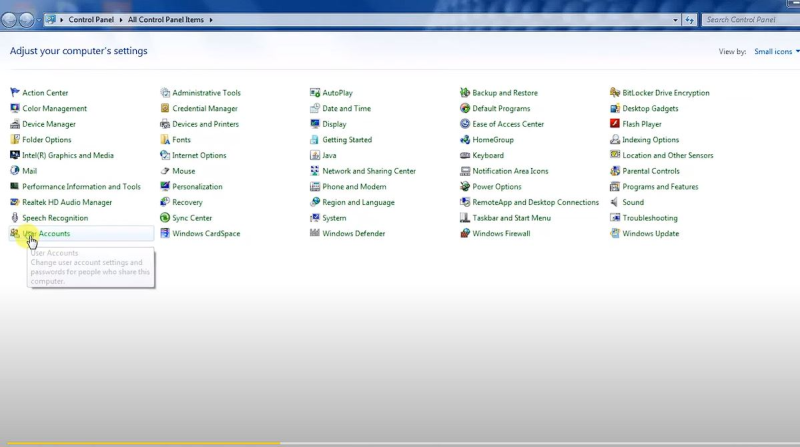800x447 pixels.
Task: Click the Power Options icon
Action: pyautogui.click(x=465, y=186)
